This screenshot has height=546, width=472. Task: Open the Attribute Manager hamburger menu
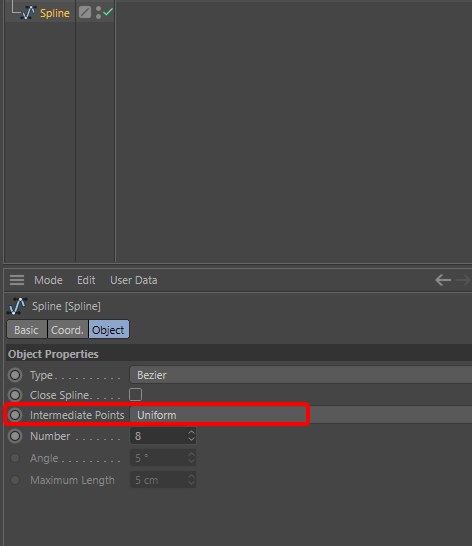pyautogui.click(x=17, y=280)
